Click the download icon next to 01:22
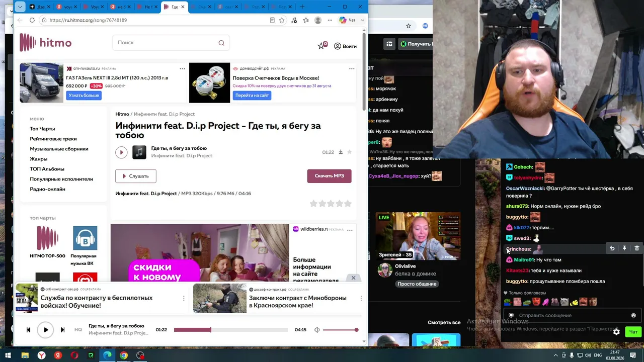This screenshot has width=644, height=362. pos(341,152)
